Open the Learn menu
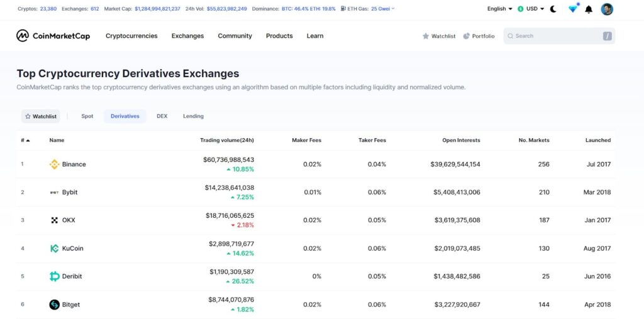 [x=315, y=36]
